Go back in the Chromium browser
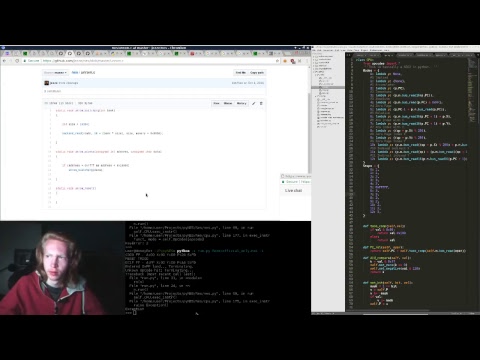480x360 pixels. (4, 61)
